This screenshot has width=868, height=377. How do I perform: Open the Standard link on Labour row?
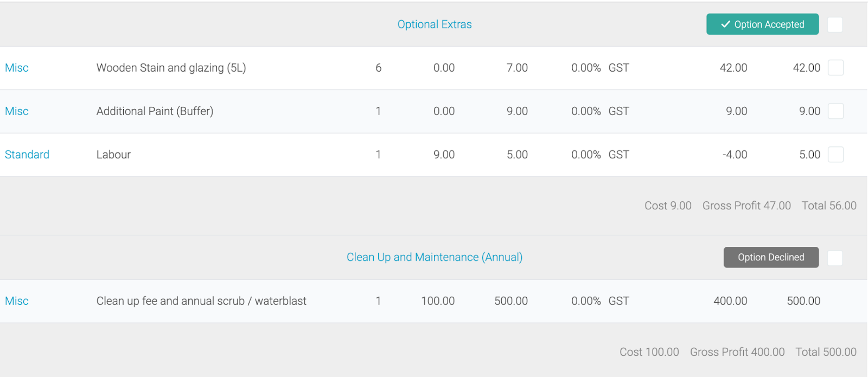(x=27, y=155)
